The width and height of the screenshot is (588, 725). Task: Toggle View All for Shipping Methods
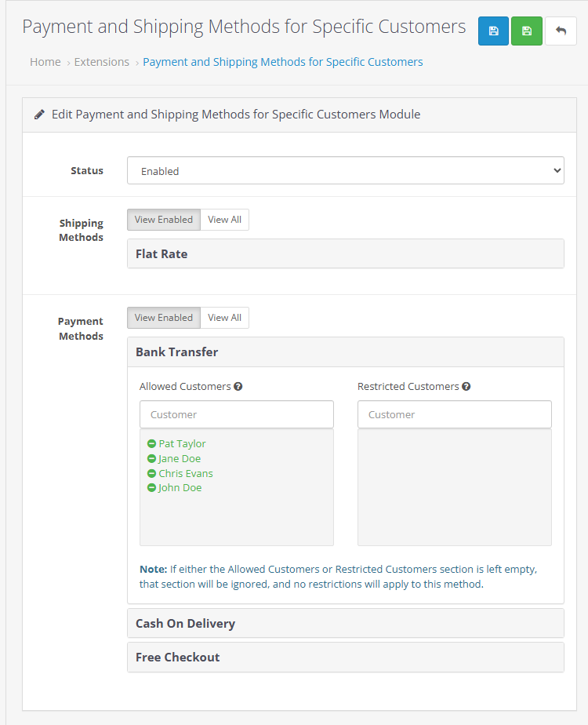pos(224,220)
